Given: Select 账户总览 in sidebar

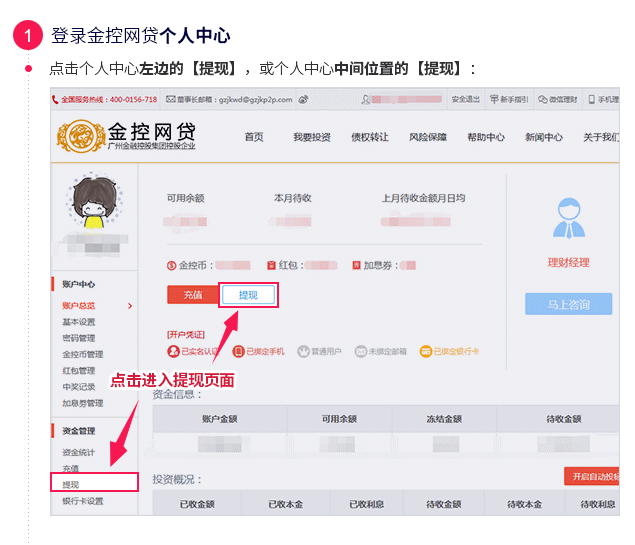Looking at the screenshot, I should 79,306.
